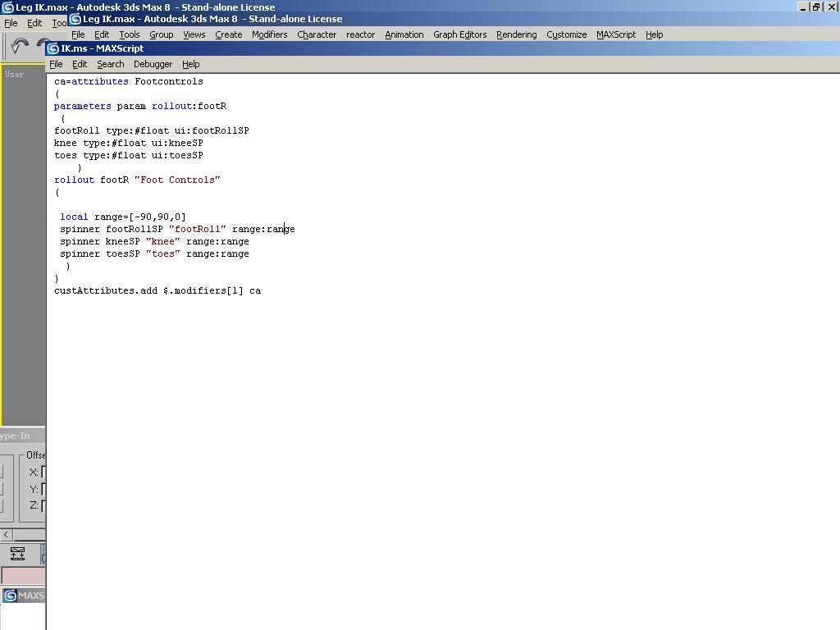The image size is (840, 630).
Task: Open the Help menu in the 3ds Max menu bar
Action: pyautogui.click(x=654, y=34)
